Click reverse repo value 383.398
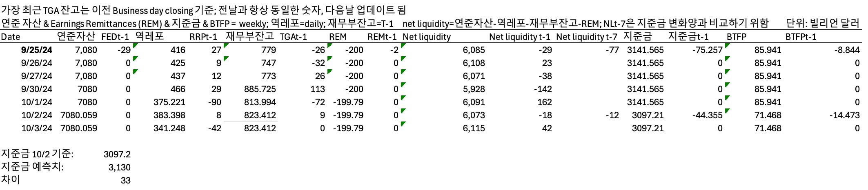The height and width of the screenshot is (190, 868). [x=169, y=115]
